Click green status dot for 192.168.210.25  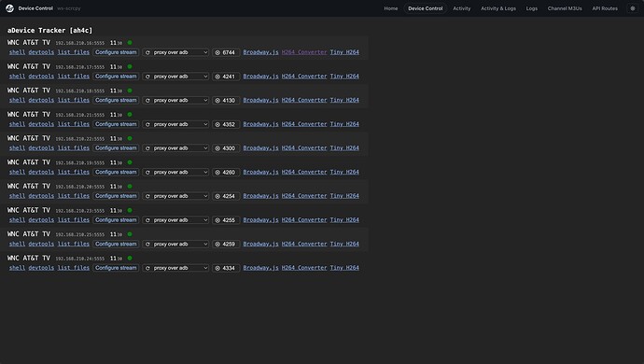click(130, 234)
